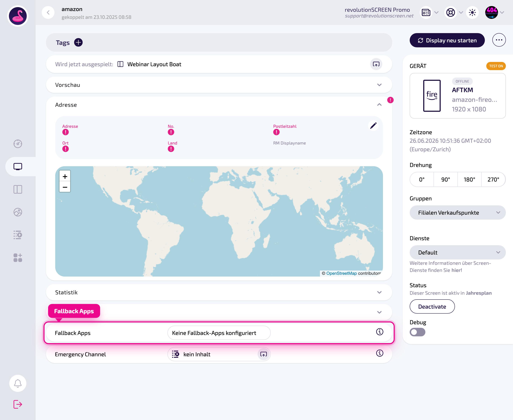The height and width of the screenshot is (420, 513).
Task: Click cast icon in Emergency Channel field
Action: point(264,354)
